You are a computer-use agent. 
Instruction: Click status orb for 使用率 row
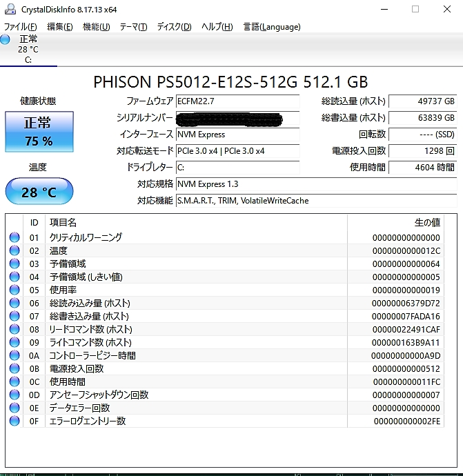click(x=14, y=290)
